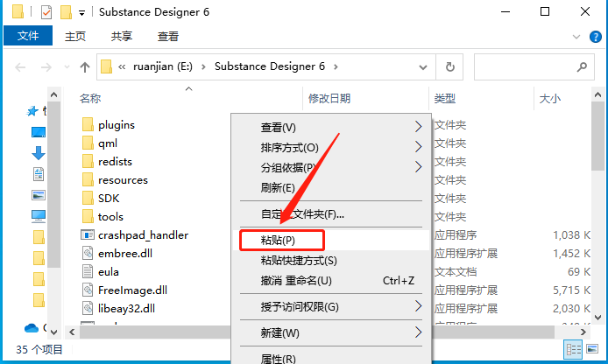Image resolution: width=608 pixels, height=364 pixels.
Task: Click the refresh button beside address bar
Action: tap(449, 67)
